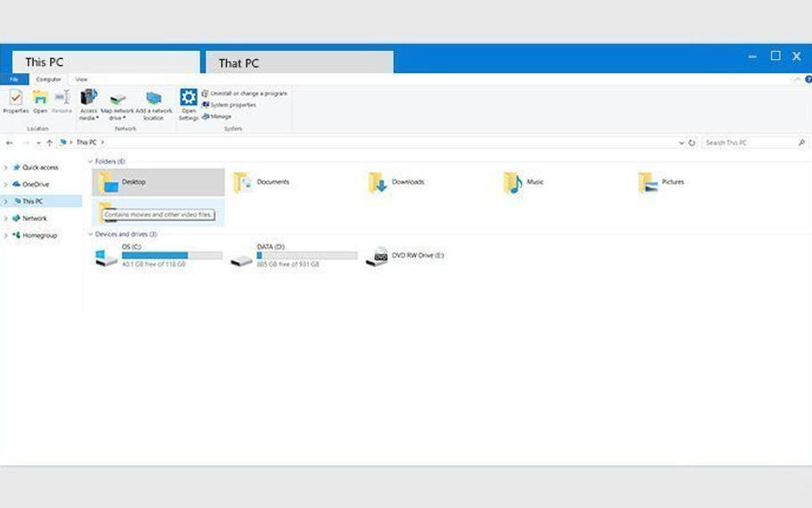Screen dimensions: 812x508
Task: Select the Pictures folder icon
Action: click(648, 183)
